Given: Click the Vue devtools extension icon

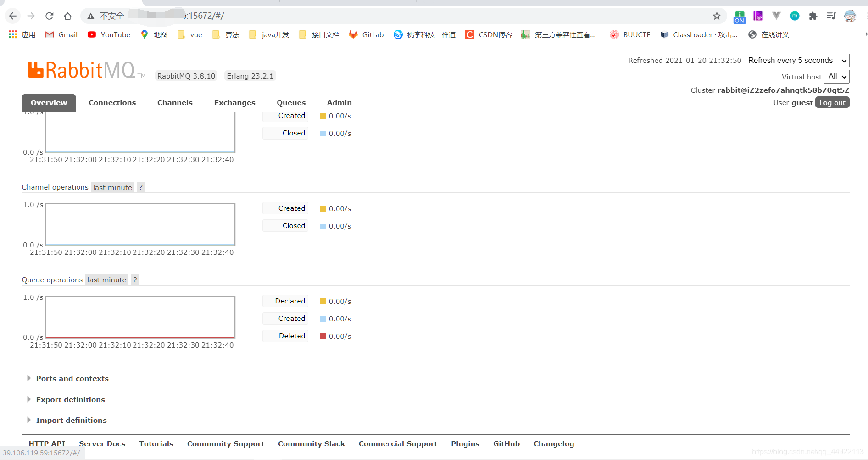Looking at the screenshot, I should pyautogui.click(x=776, y=16).
